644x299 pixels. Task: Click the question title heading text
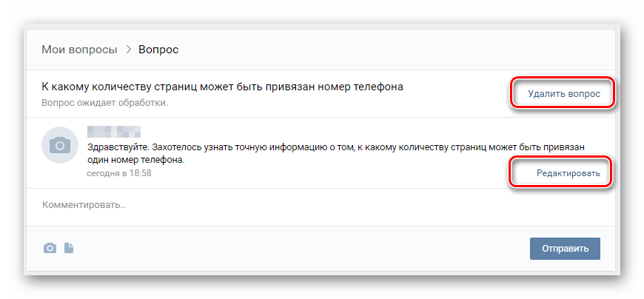click(x=222, y=87)
